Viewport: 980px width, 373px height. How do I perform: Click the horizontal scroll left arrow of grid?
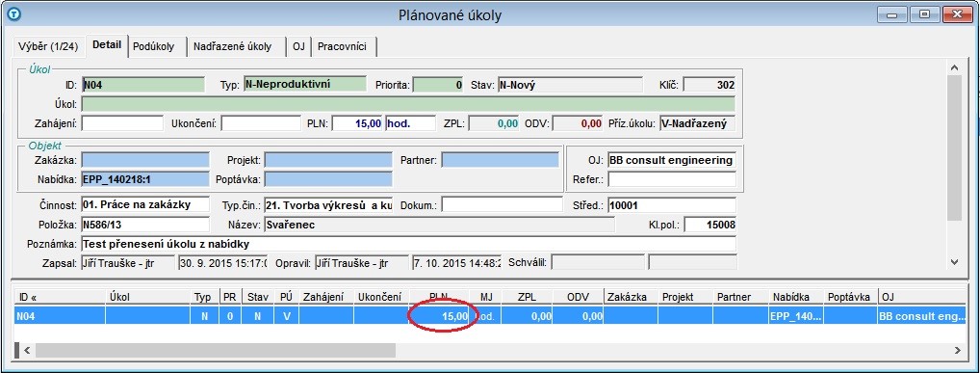point(27,351)
